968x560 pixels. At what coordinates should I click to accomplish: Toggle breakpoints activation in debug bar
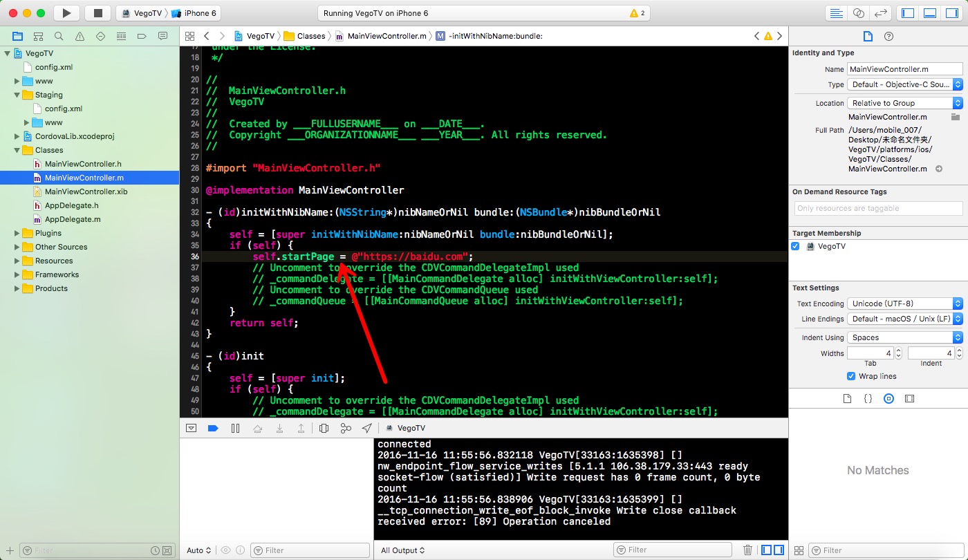click(x=213, y=429)
